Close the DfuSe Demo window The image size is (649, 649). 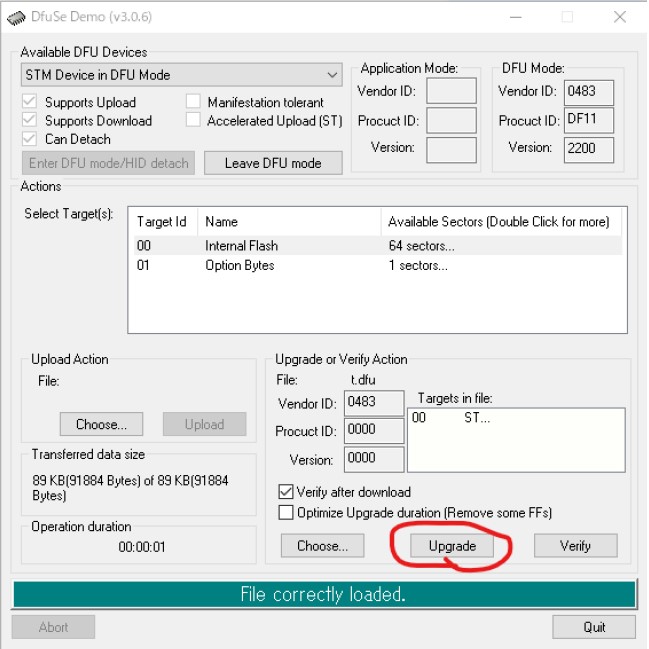coord(620,17)
